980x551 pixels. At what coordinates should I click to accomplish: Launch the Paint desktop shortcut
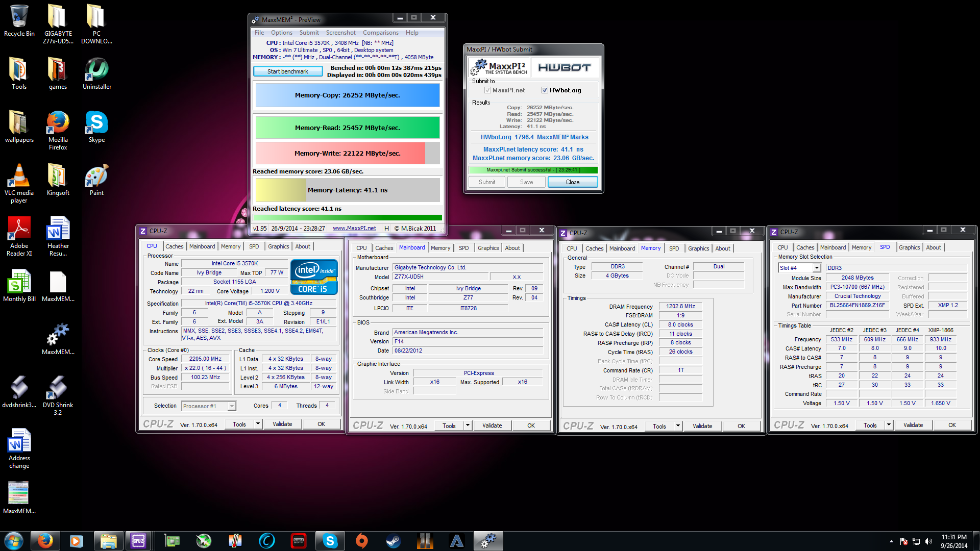coord(96,180)
